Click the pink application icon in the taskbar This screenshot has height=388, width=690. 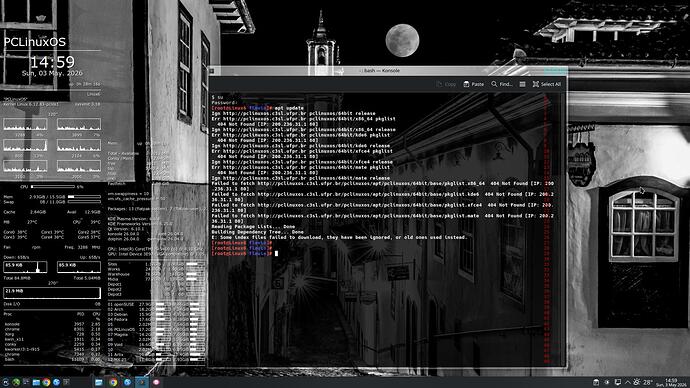(x=156, y=382)
